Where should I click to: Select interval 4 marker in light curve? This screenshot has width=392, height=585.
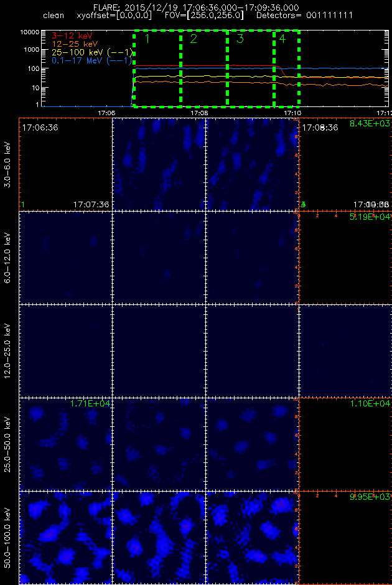(282, 39)
